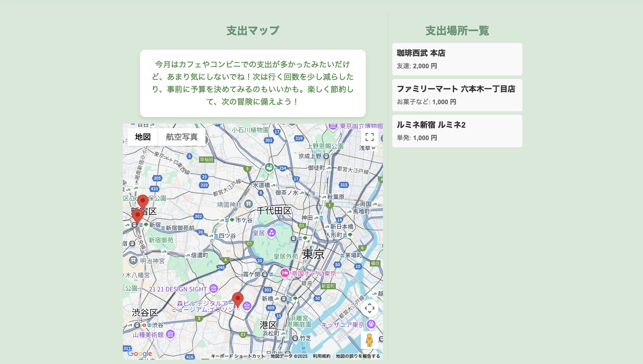Switch map to 航空写真 satellite view

(x=182, y=137)
